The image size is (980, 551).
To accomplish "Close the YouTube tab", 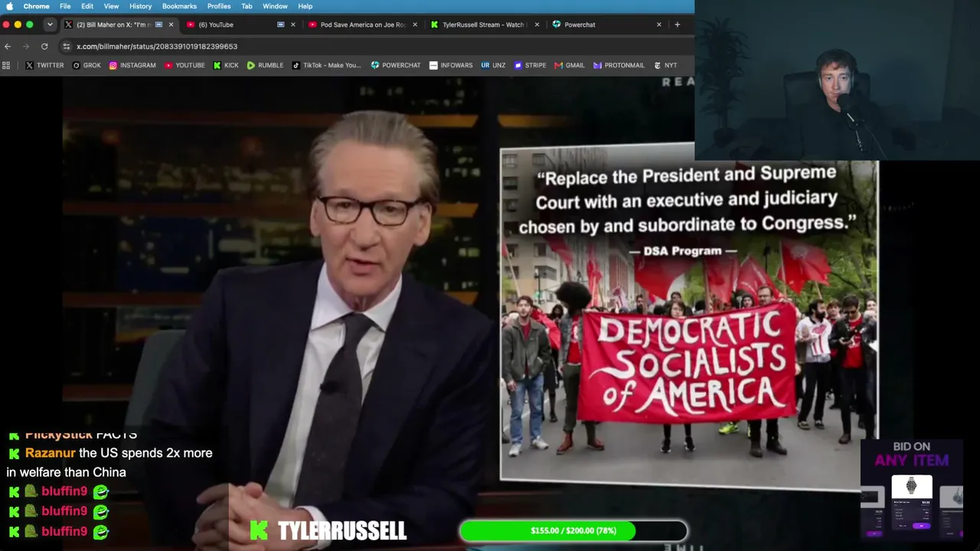I will point(292,24).
